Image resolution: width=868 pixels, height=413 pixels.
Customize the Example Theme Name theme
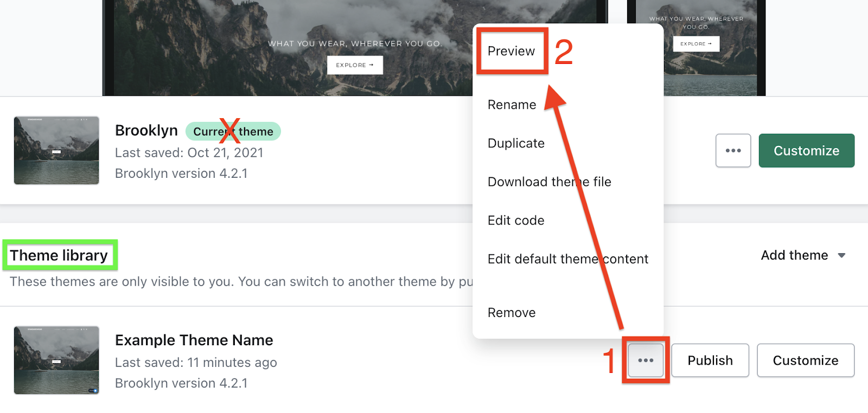pos(806,360)
